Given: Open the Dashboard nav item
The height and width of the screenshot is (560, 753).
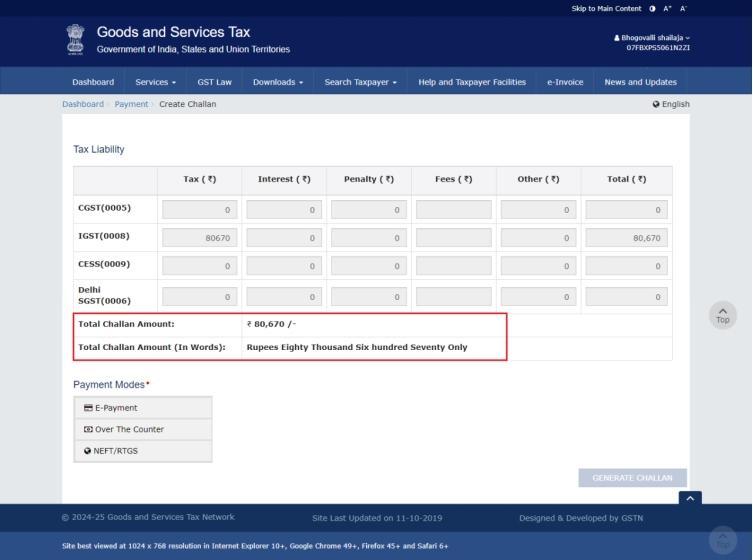Looking at the screenshot, I should 93,82.
